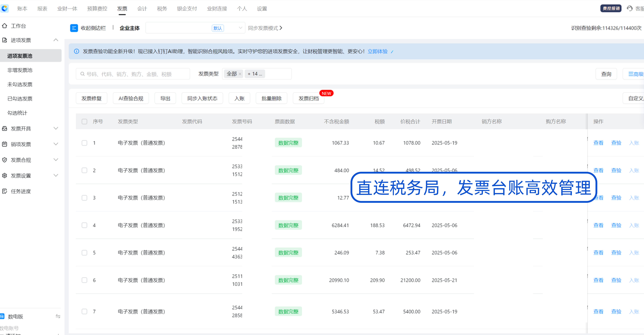The width and height of the screenshot is (644, 335).
Task: Click the 数电版 icon
Action: 2,316
